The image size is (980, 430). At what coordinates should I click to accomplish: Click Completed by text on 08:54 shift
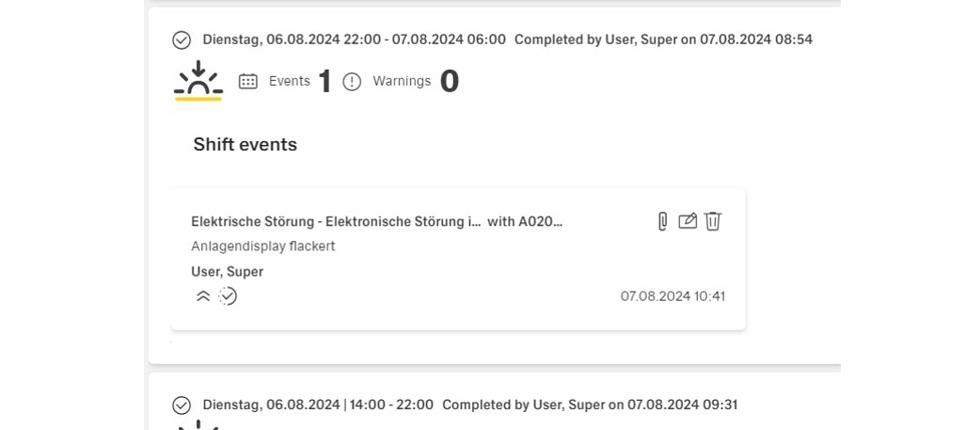pyautogui.click(x=663, y=40)
